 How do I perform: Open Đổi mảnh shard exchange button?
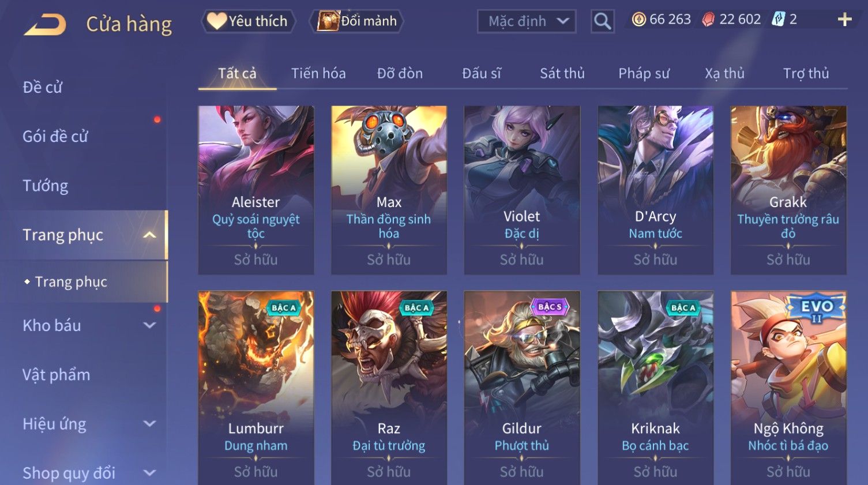(x=357, y=21)
